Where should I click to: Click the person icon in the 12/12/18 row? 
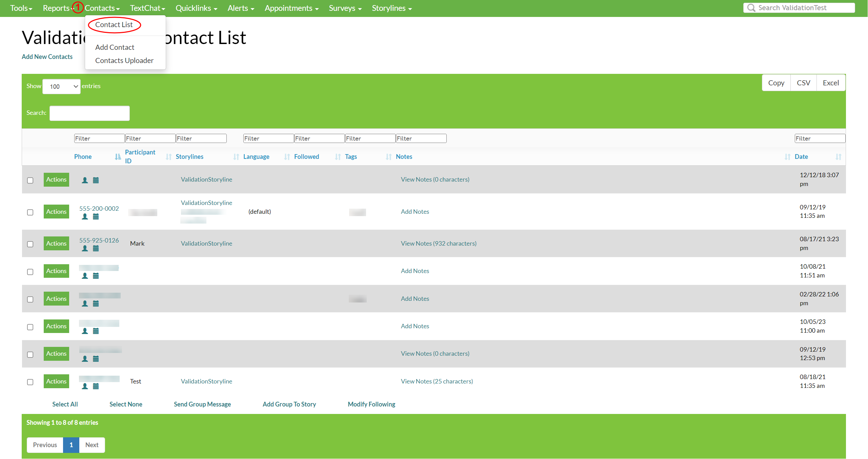click(x=85, y=180)
